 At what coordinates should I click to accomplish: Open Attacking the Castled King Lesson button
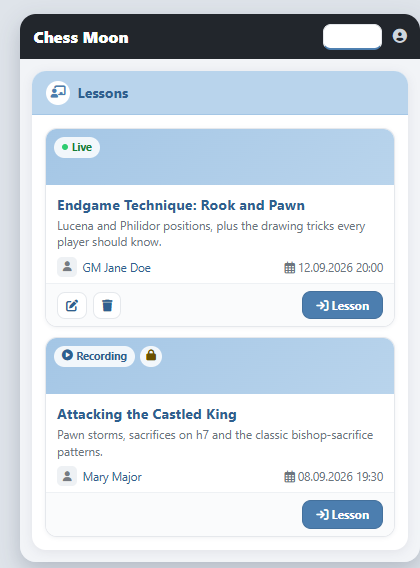pyautogui.click(x=342, y=514)
